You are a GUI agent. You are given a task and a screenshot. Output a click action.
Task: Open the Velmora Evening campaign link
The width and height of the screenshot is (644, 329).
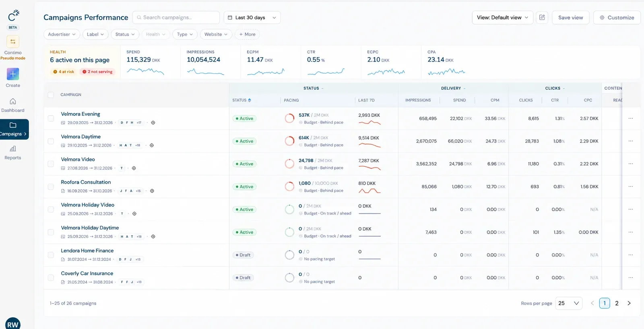(80, 114)
